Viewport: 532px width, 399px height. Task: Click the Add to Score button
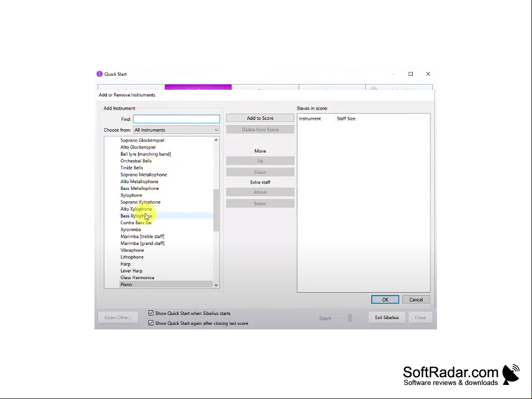coord(260,118)
